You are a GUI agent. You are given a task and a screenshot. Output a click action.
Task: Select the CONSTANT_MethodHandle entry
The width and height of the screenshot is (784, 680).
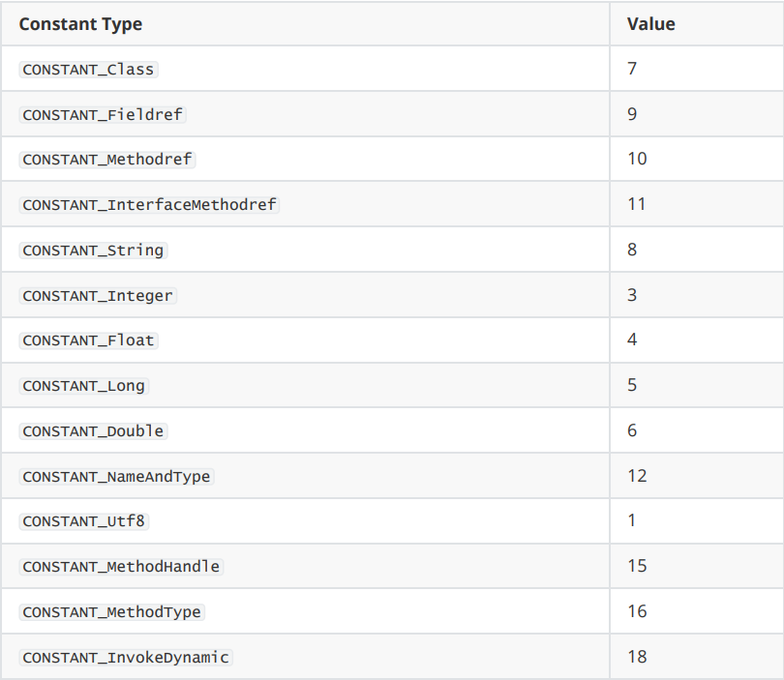point(121,567)
